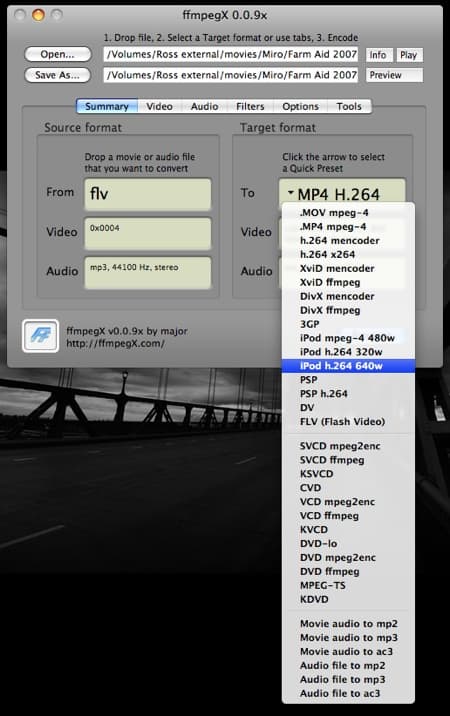Choose Movie audio to mp3
The image size is (450, 716).
click(348, 637)
